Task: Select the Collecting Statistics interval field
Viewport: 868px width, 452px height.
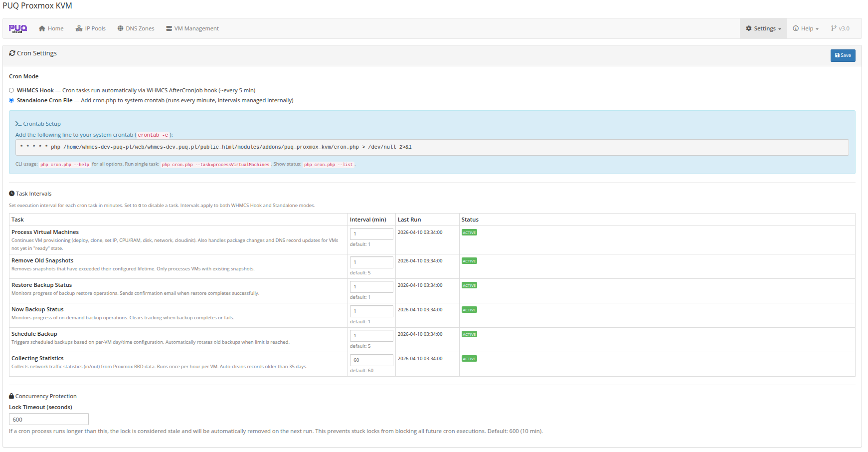Action: (x=371, y=360)
